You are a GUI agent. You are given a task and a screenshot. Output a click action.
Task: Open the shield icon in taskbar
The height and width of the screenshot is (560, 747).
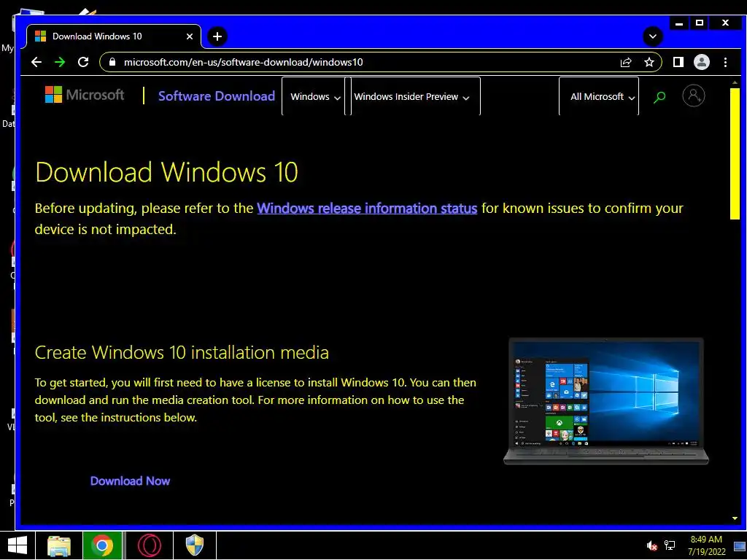click(x=194, y=545)
